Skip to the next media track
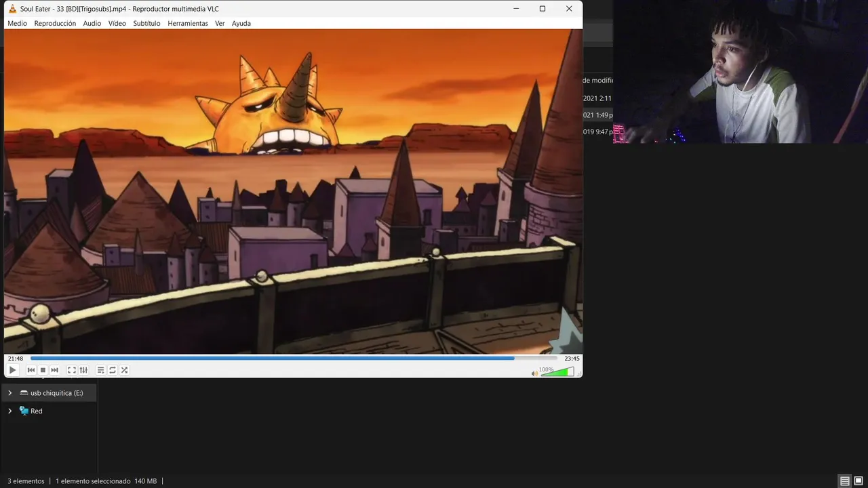This screenshot has width=868, height=488. click(55, 370)
